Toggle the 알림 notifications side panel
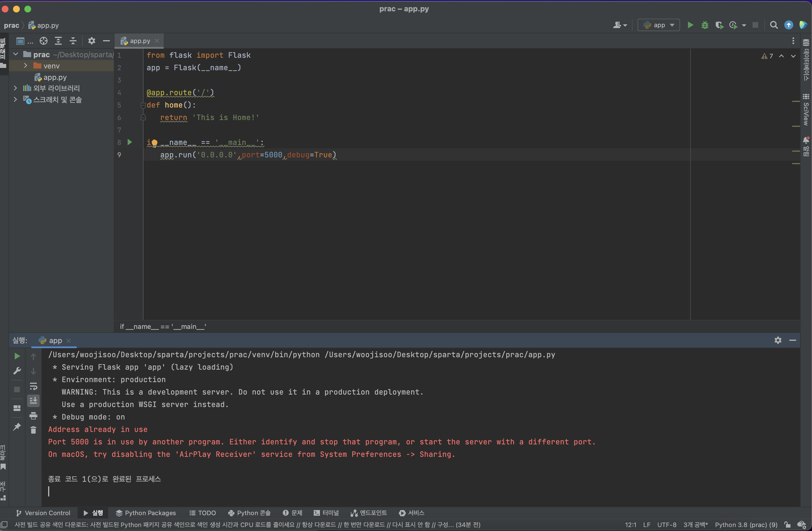Screen dimensions: 812x531 coord(806,146)
